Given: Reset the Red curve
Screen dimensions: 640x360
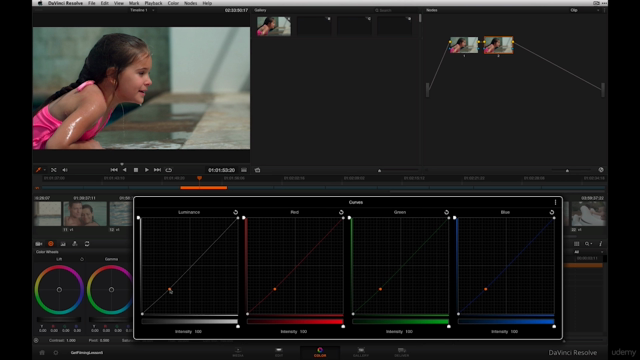Looking at the screenshot, I should 341,212.
